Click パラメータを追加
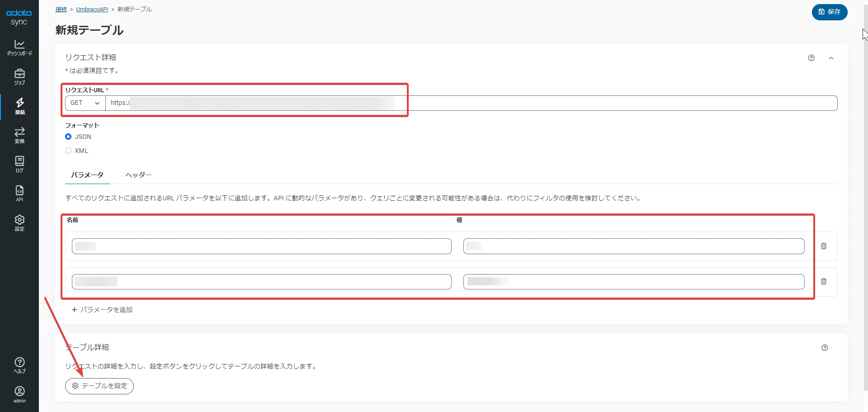The width and height of the screenshot is (868, 412). (x=102, y=310)
